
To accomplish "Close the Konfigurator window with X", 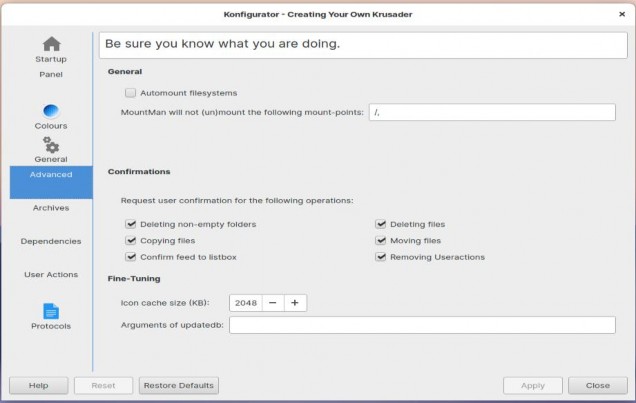I will pyautogui.click(x=622, y=14).
